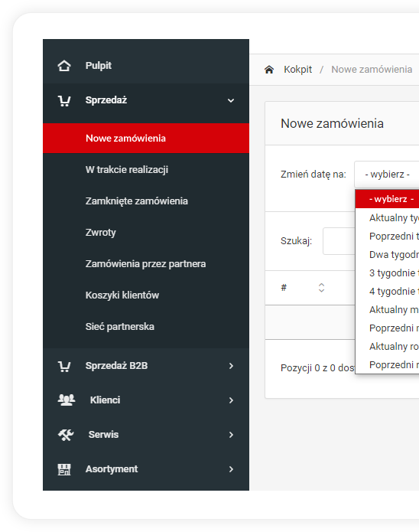Open Pulpit in the sidebar
The width and height of the screenshot is (419, 532).
pyautogui.click(x=146, y=66)
